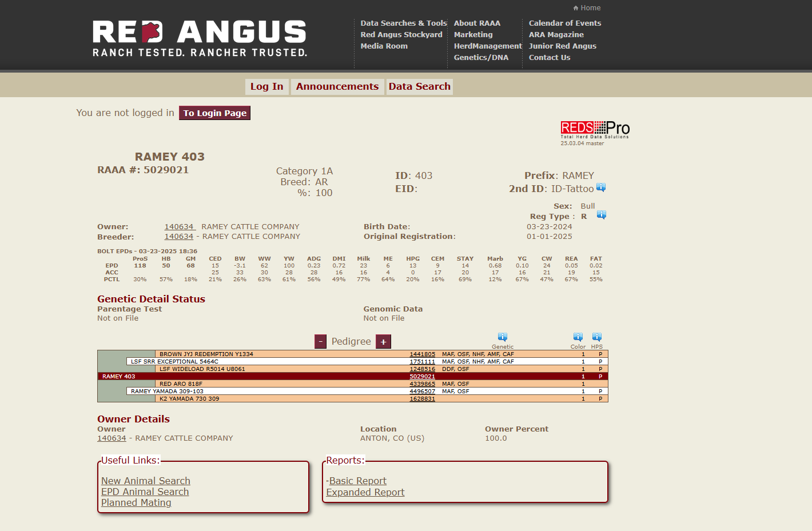Image resolution: width=812 pixels, height=531 pixels.
Task: Open Marketing menu item
Action: [x=473, y=35]
